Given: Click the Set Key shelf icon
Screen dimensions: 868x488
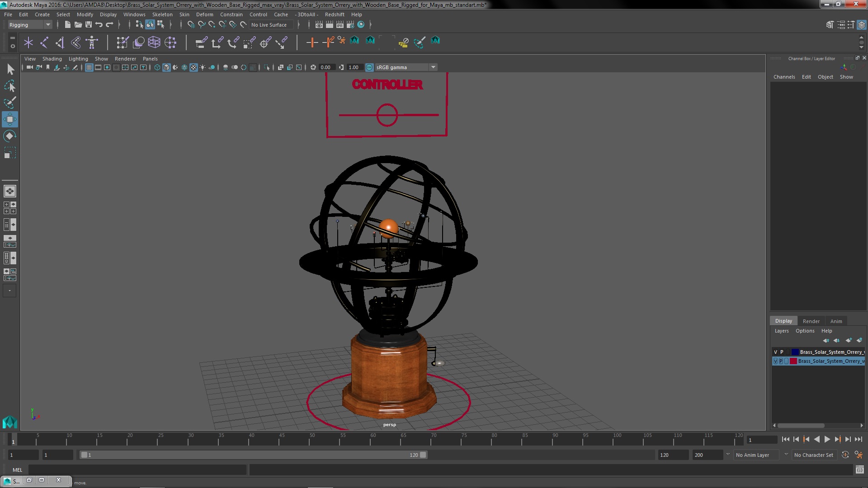Looking at the screenshot, I should pyautogui.click(x=312, y=43).
